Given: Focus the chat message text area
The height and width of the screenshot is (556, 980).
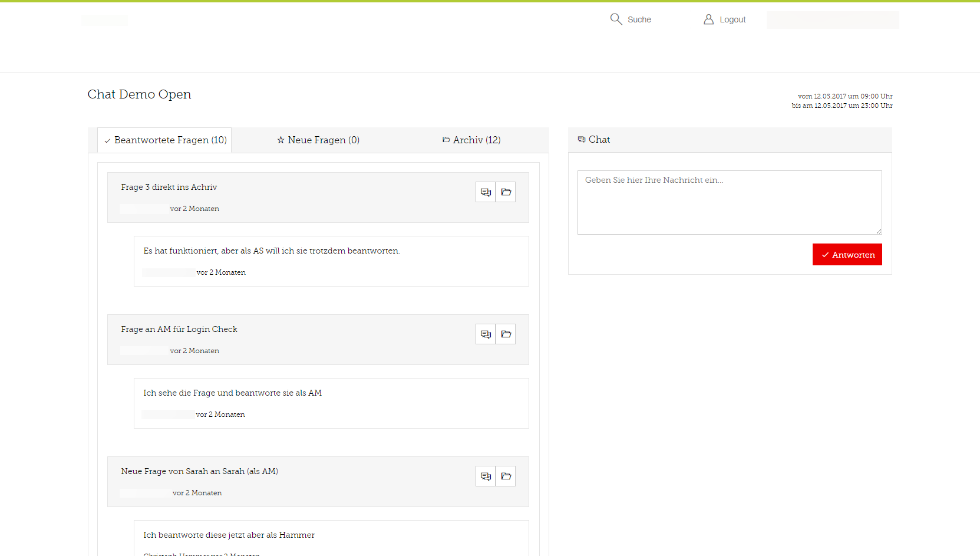Looking at the screenshot, I should click(x=729, y=202).
